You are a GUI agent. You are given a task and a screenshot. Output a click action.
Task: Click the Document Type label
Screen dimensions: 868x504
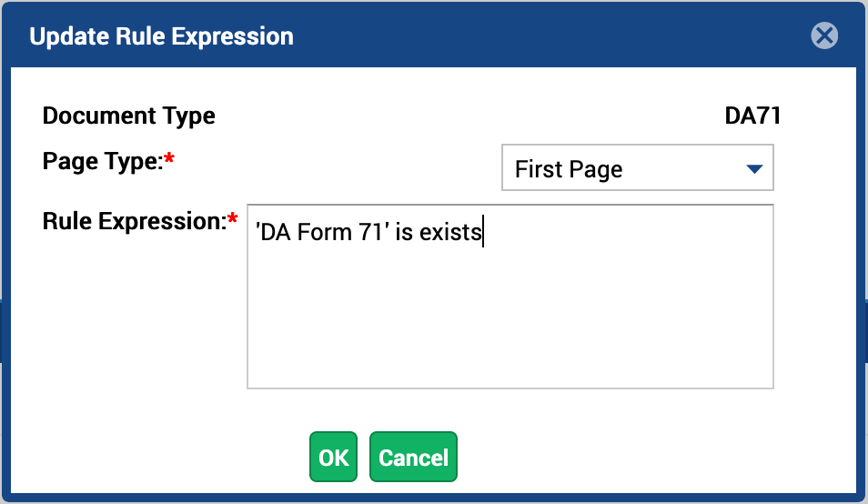point(129,116)
